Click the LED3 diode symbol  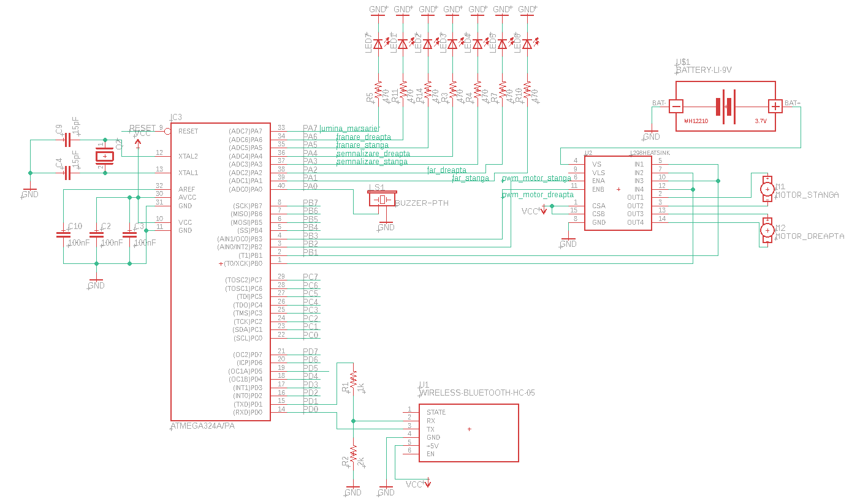452,43
